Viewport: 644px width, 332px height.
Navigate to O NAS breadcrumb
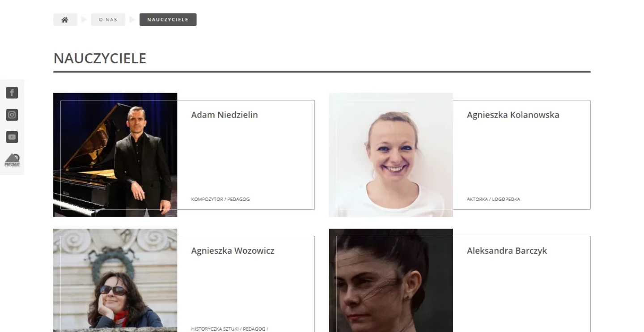[108, 20]
